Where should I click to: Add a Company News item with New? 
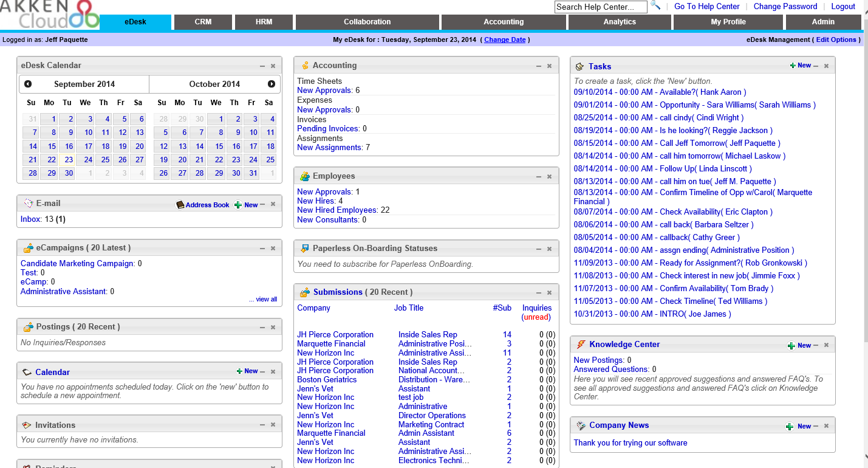(799, 427)
